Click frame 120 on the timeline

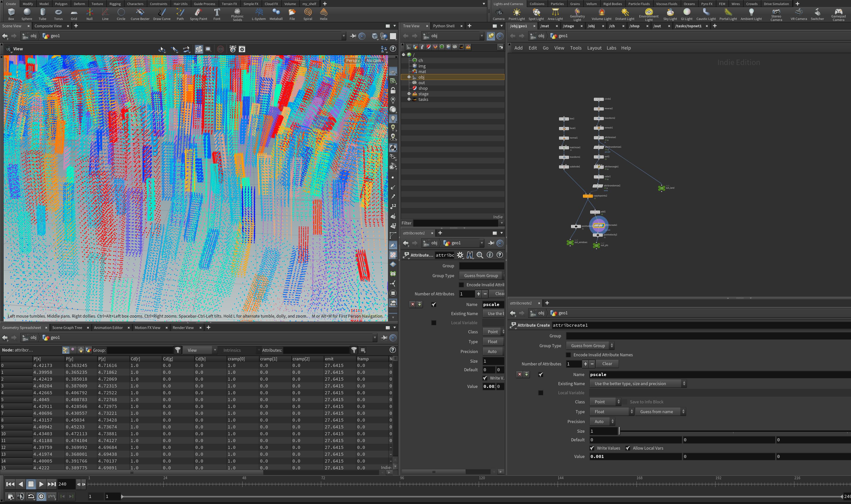(x=482, y=484)
